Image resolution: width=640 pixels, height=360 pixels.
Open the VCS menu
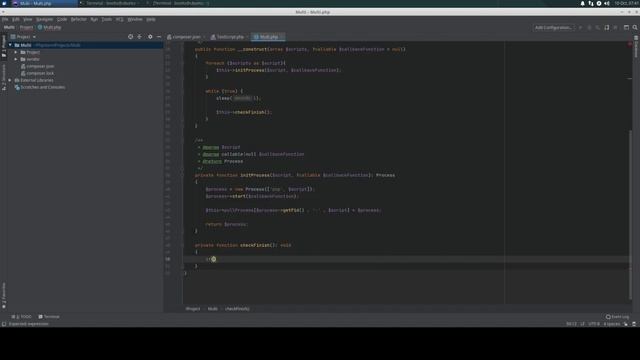pos(120,19)
